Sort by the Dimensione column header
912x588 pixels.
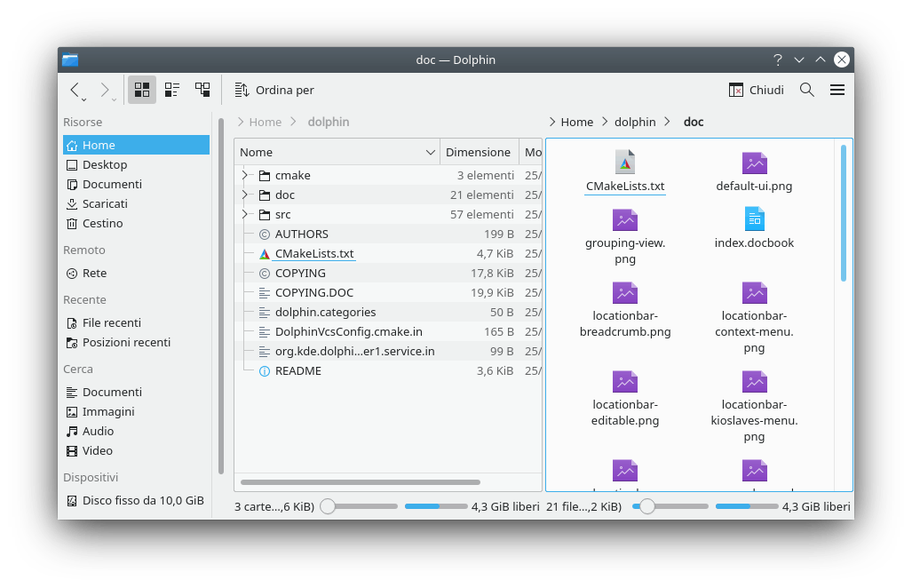click(478, 152)
